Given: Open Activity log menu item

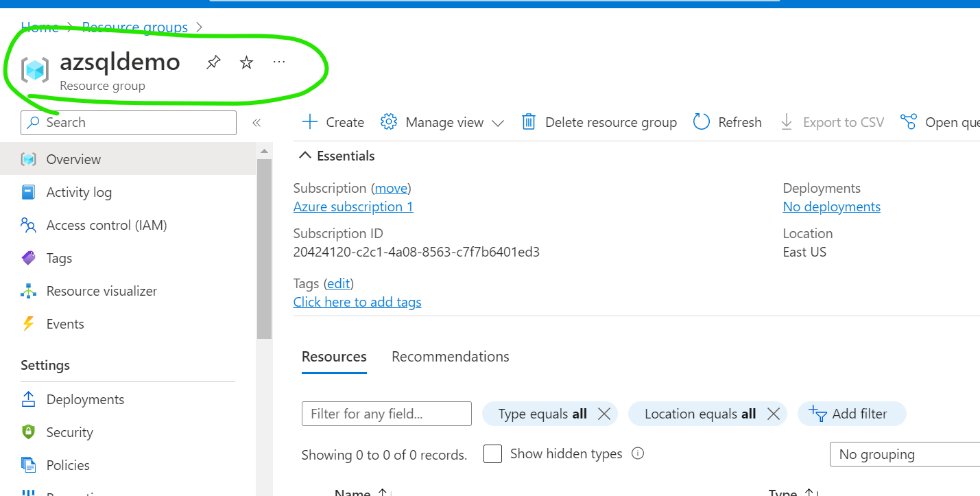Looking at the screenshot, I should (x=128, y=192).
